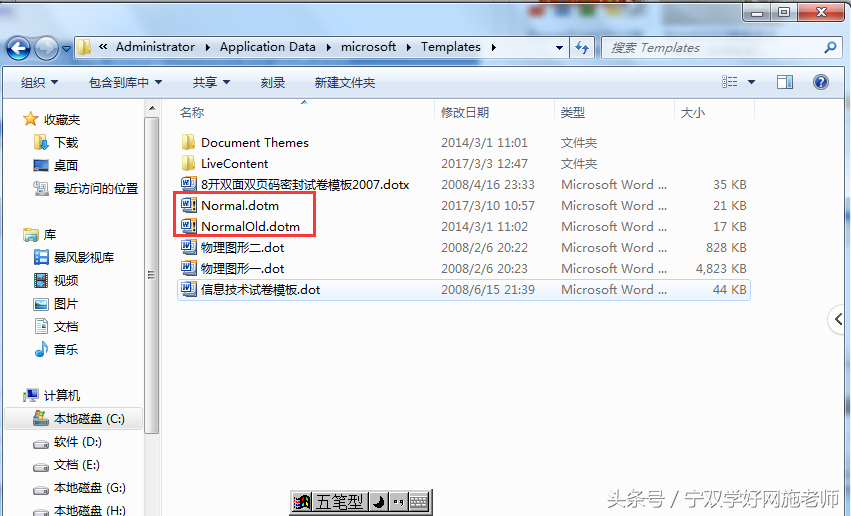The image size is (851, 516).
Task: Select the Normal.dotm file icon
Action: tap(188, 205)
